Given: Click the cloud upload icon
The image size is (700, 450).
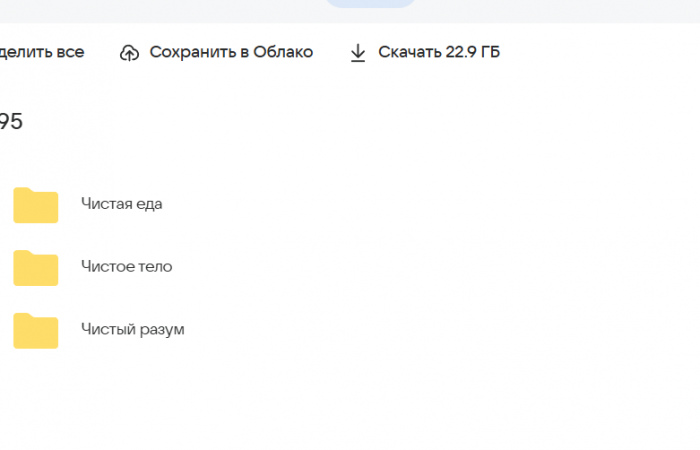Looking at the screenshot, I should pyautogui.click(x=129, y=53).
